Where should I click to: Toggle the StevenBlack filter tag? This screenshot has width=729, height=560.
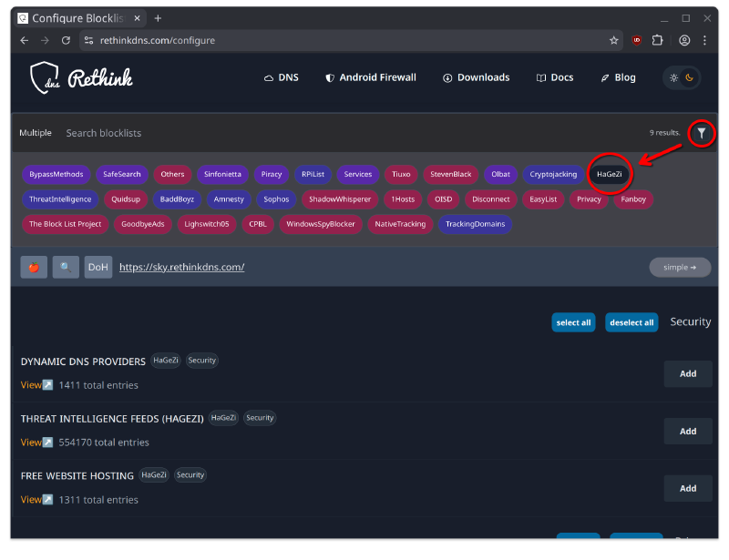pos(451,174)
